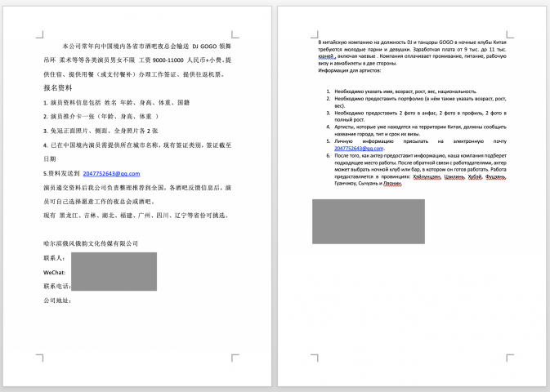Click the line starting 演员递交资料后我公司
This screenshot has height=392, width=550.
[137, 188]
